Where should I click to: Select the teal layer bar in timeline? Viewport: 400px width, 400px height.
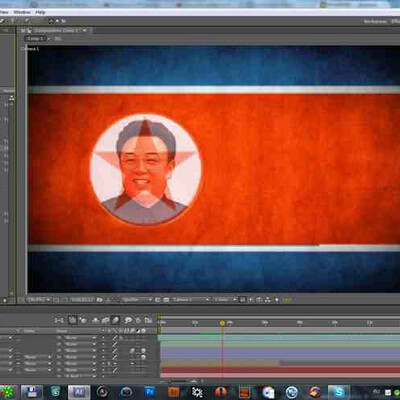point(280,338)
